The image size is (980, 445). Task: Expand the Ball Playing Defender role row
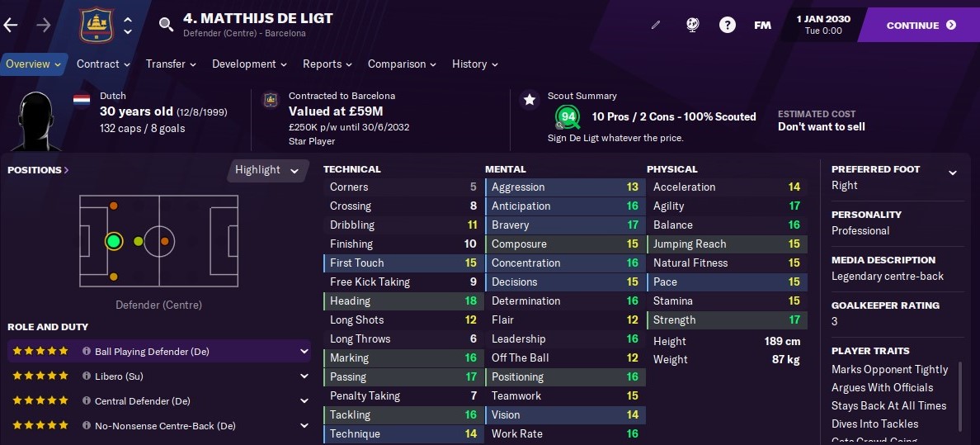pyautogui.click(x=158, y=352)
